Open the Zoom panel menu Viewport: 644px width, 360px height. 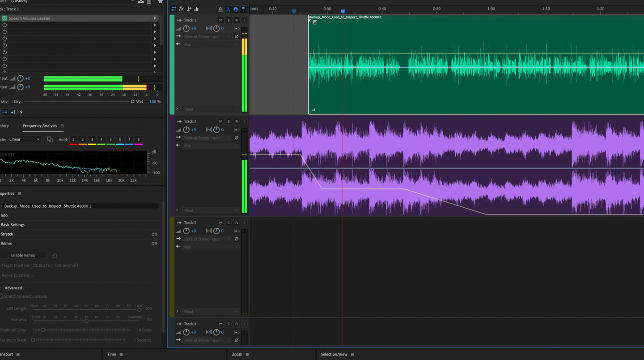coord(247,355)
